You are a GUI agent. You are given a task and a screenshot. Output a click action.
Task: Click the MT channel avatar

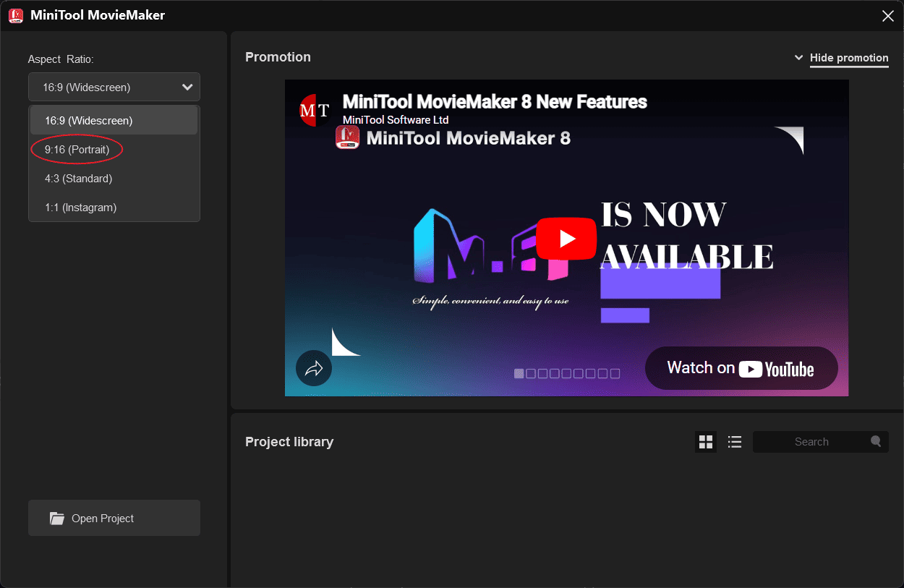(x=314, y=110)
